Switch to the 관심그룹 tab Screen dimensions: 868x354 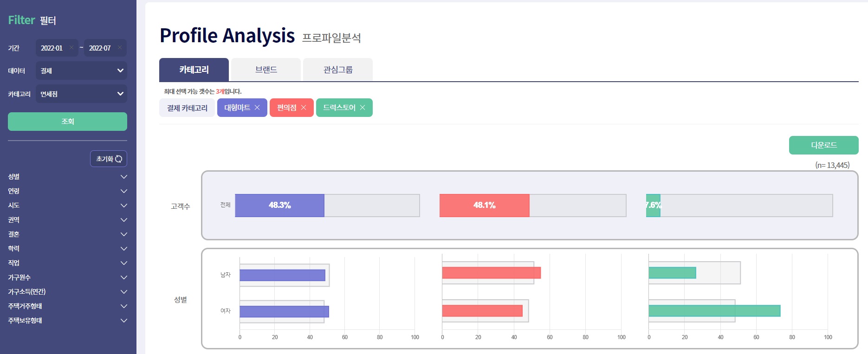[338, 70]
